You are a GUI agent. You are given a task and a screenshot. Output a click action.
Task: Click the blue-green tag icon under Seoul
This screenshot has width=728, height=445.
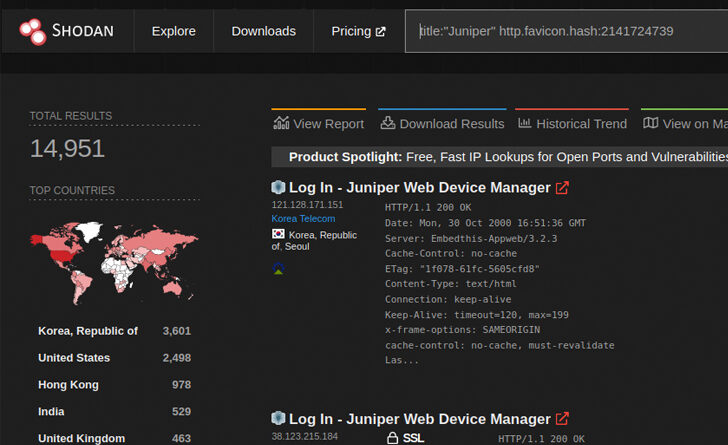(278, 268)
